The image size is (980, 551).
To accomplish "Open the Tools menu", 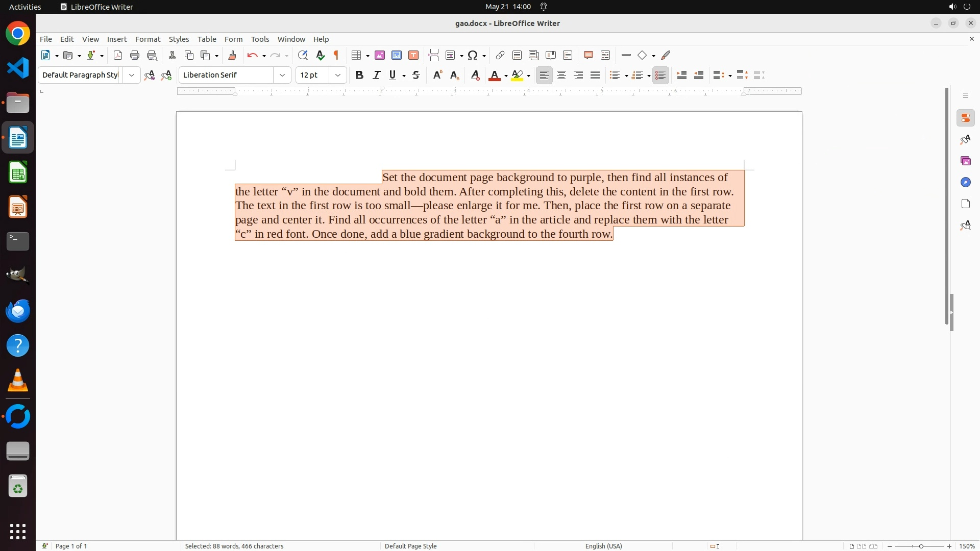I will 260,39.
